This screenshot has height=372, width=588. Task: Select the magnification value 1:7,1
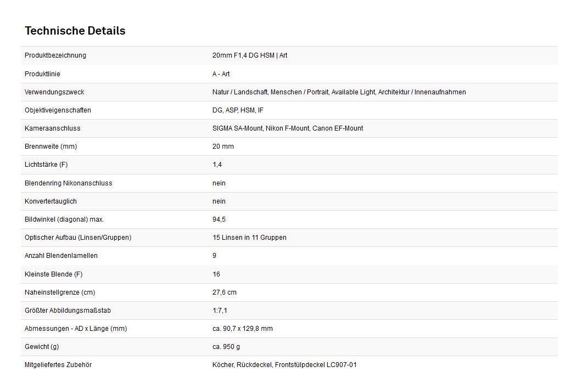(220, 311)
